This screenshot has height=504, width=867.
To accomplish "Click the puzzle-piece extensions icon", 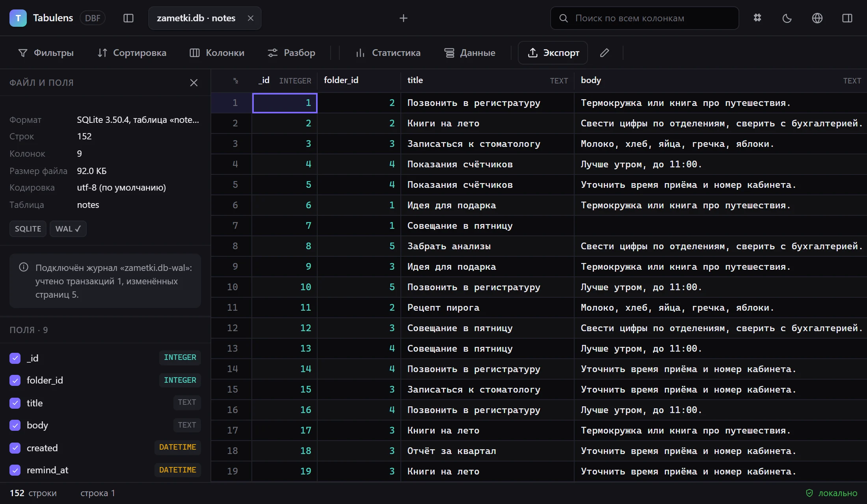I will (x=757, y=18).
